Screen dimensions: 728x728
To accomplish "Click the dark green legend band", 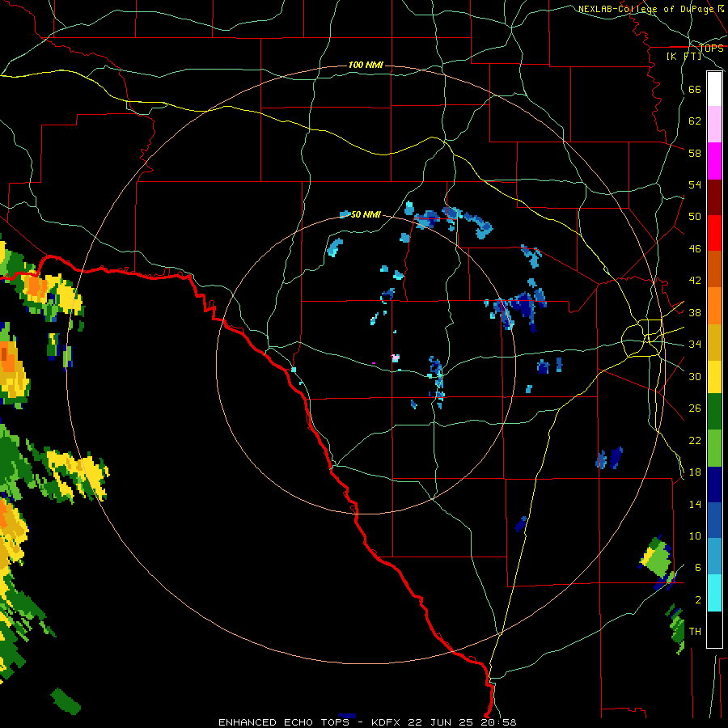I will point(714,412).
